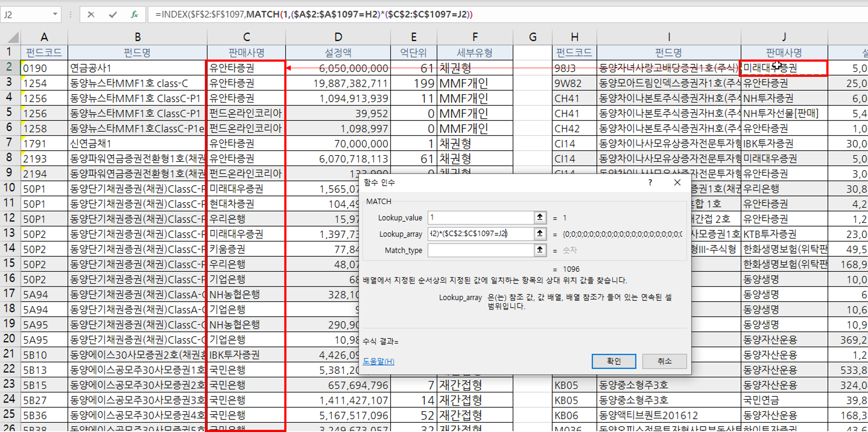
Task: Open the 도움말(H) help link
Action: click(378, 361)
